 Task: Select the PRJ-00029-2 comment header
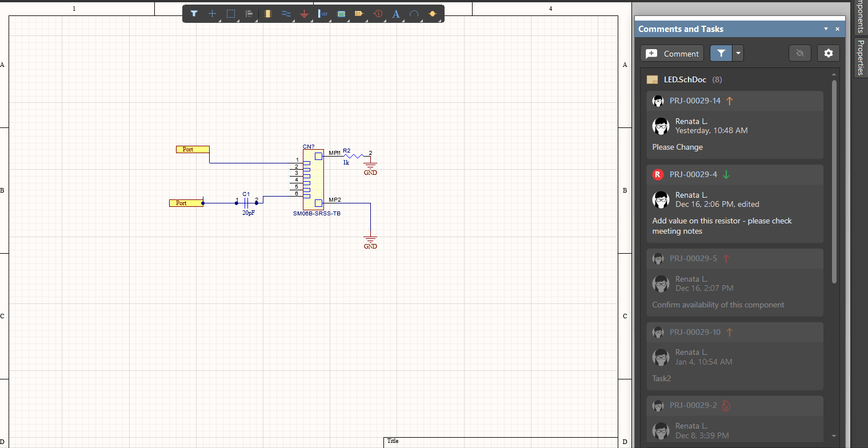tap(735, 406)
